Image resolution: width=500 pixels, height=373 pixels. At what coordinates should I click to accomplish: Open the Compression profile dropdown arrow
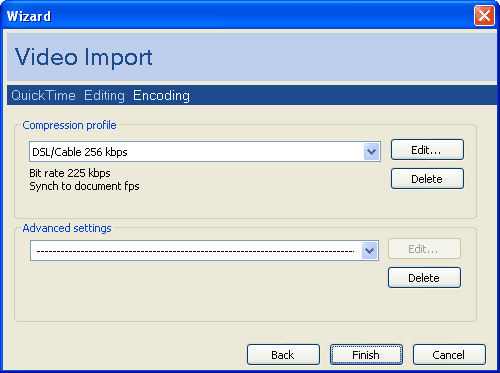[371, 152]
